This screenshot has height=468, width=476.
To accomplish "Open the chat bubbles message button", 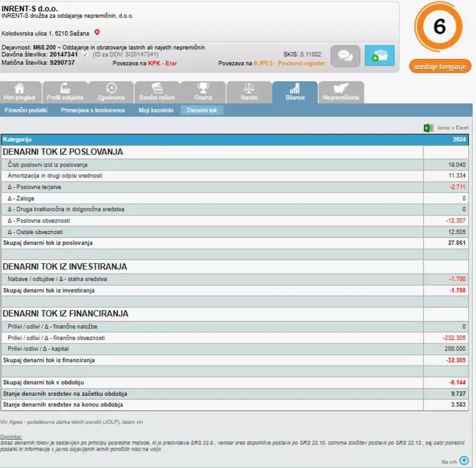I will click(x=345, y=56).
